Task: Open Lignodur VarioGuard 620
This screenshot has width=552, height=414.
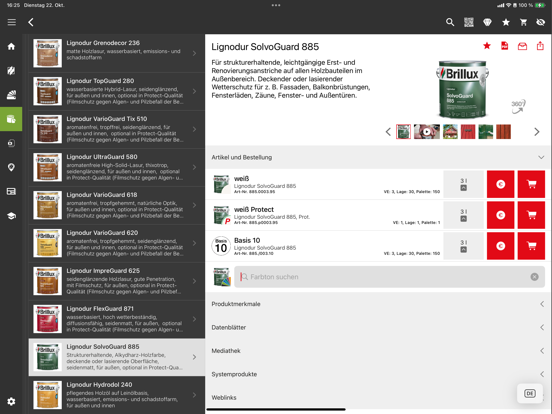Action: click(117, 244)
